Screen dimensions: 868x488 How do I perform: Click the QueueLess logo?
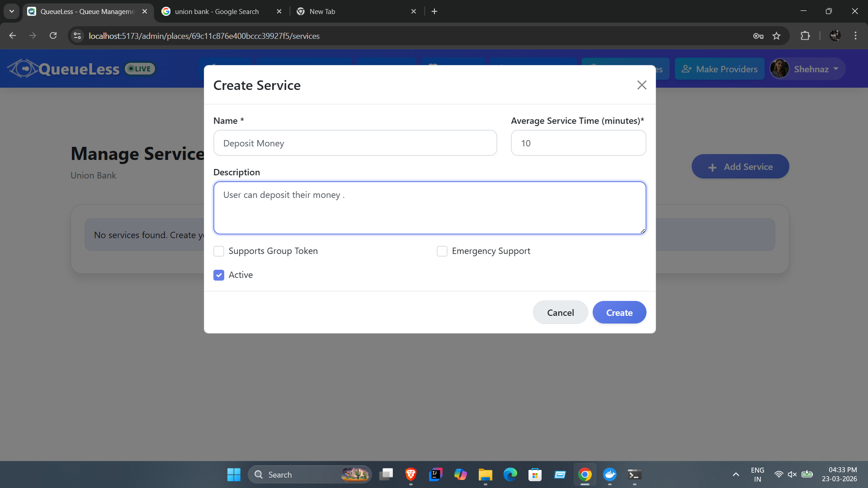[x=64, y=69]
